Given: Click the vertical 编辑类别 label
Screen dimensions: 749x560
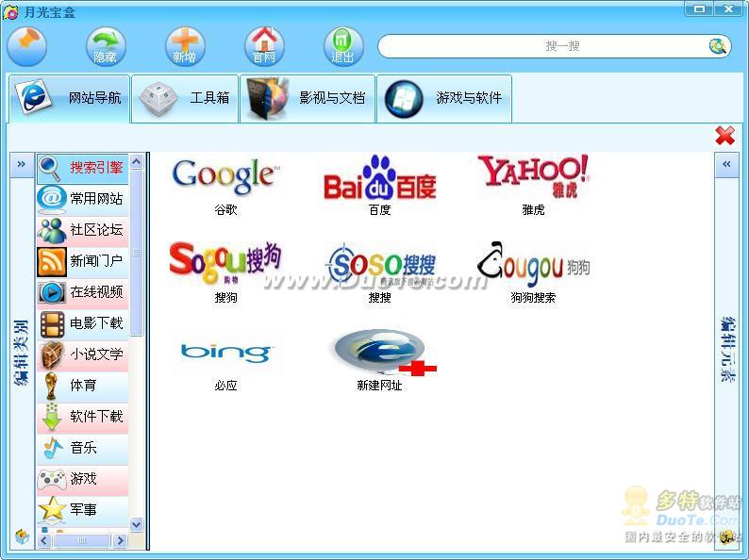Looking at the screenshot, I should click(x=22, y=353).
